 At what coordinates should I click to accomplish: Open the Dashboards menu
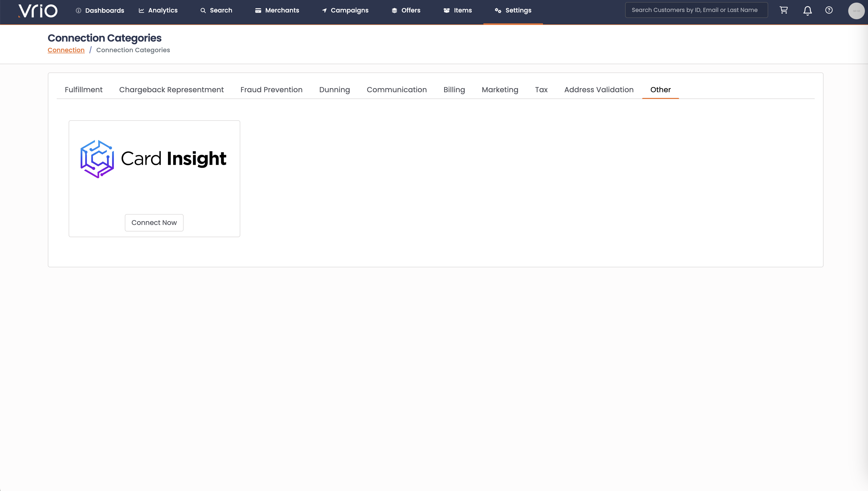click(x=100, y=10)
